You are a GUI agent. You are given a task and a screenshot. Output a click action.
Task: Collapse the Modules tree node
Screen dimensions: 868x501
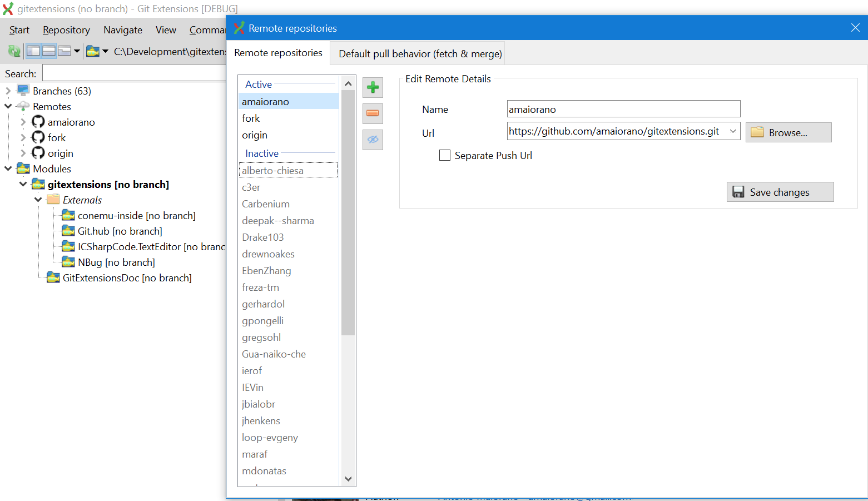pyautogui.click(x=8, y=168)
